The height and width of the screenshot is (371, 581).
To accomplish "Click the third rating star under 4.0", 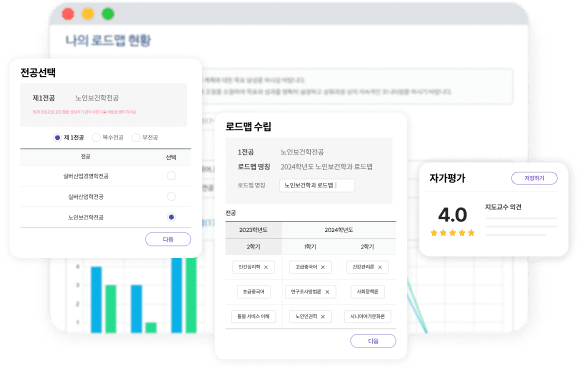I will [452, 233].
